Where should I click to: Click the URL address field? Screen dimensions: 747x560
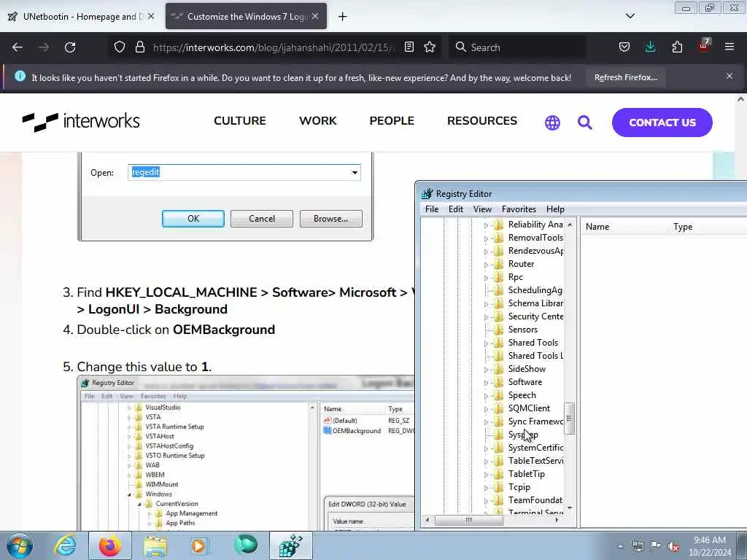274,47
